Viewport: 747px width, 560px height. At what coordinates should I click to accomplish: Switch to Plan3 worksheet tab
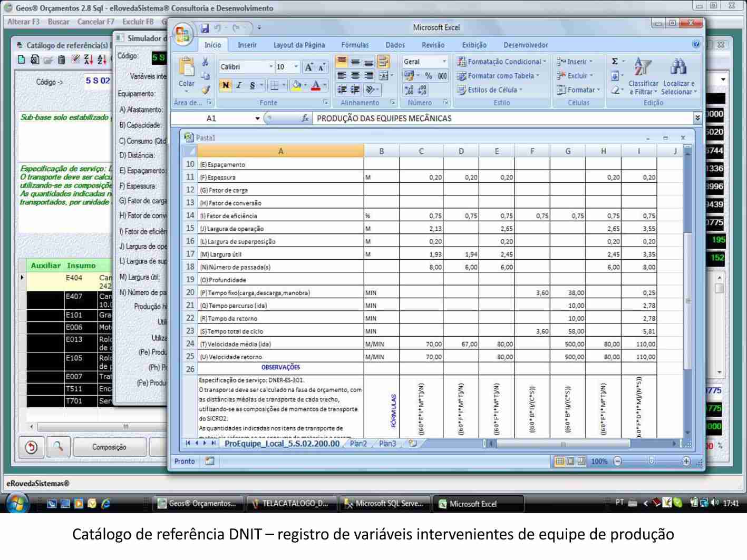click(x=387, y=444)
